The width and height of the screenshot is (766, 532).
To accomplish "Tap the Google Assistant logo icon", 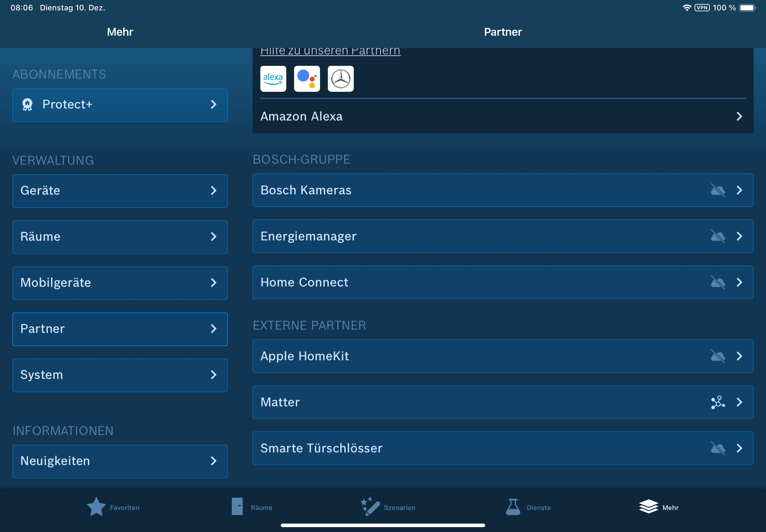I will 307,79.
